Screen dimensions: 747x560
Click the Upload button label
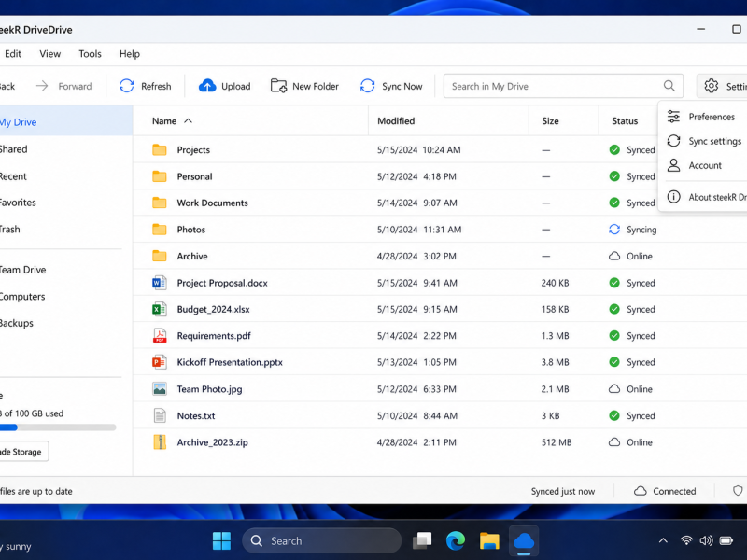236,86
